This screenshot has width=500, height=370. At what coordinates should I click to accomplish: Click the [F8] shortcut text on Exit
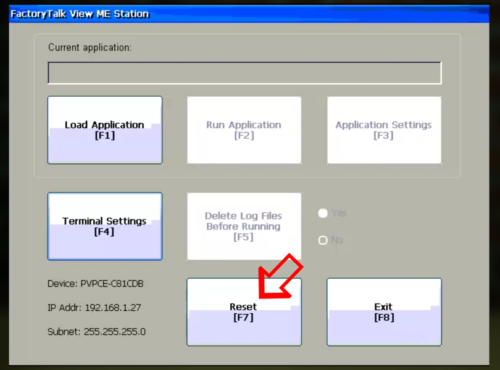tap(384, 317)
